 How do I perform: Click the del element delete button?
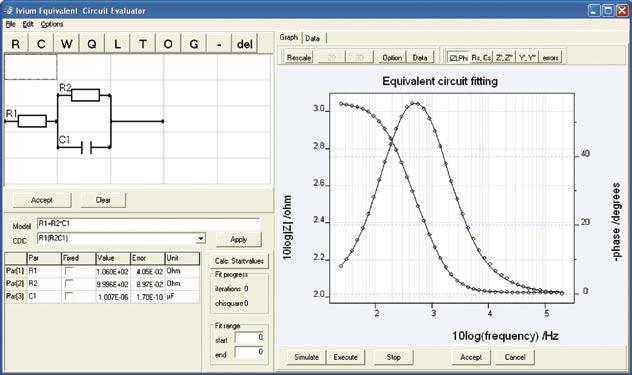coord(245,44)
